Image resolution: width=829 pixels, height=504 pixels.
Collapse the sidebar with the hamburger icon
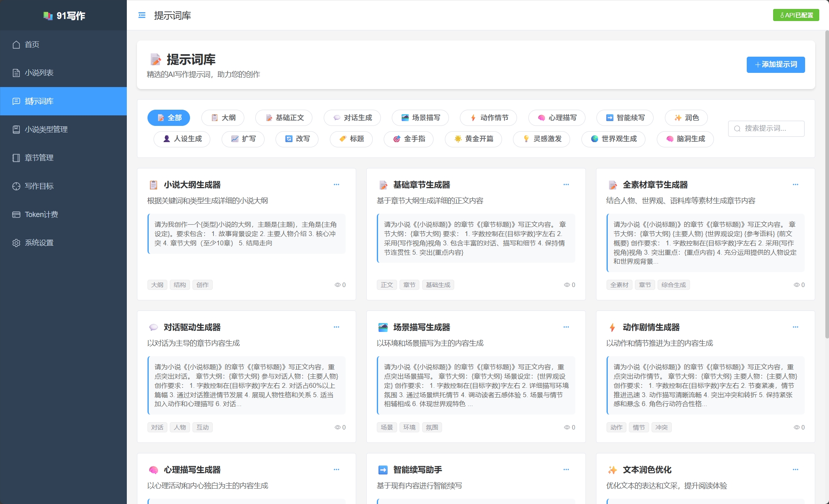(x=141, y=15)
